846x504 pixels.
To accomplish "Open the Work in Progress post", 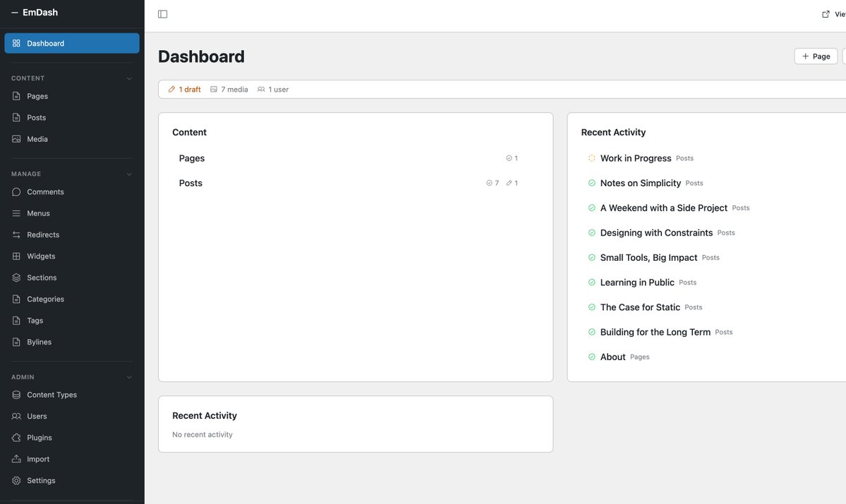I will click(x=636, y=158).
